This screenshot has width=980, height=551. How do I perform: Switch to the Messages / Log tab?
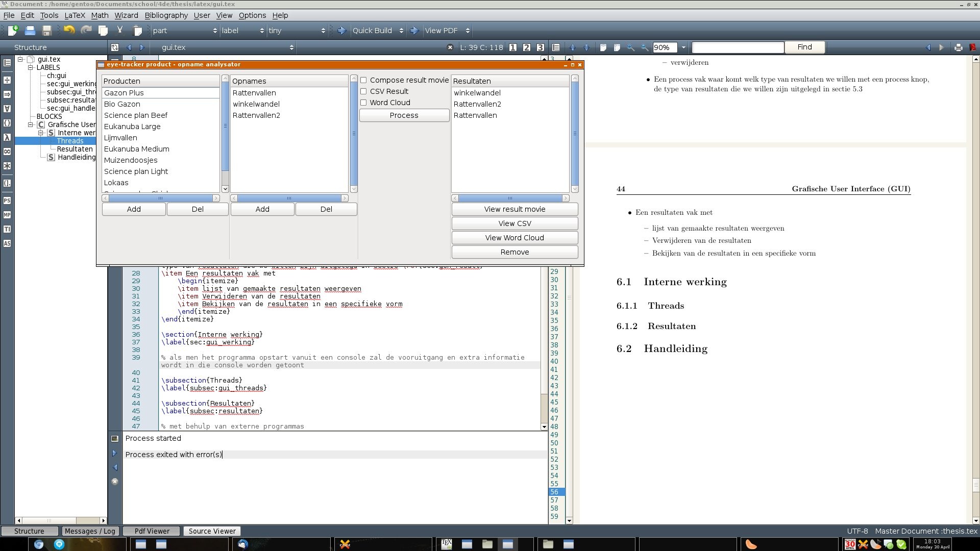pyautogui.click(x=90, y=531)
